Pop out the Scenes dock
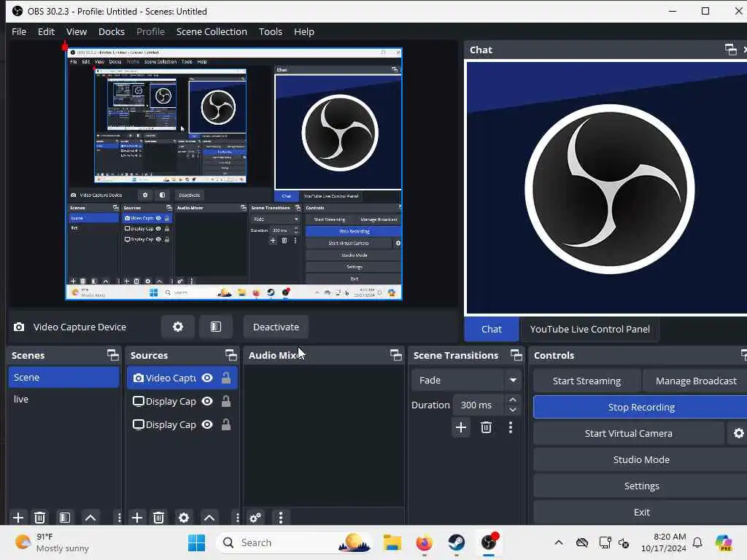The width and height of the screenshot is (747, 560). click(x=113, y=355)
